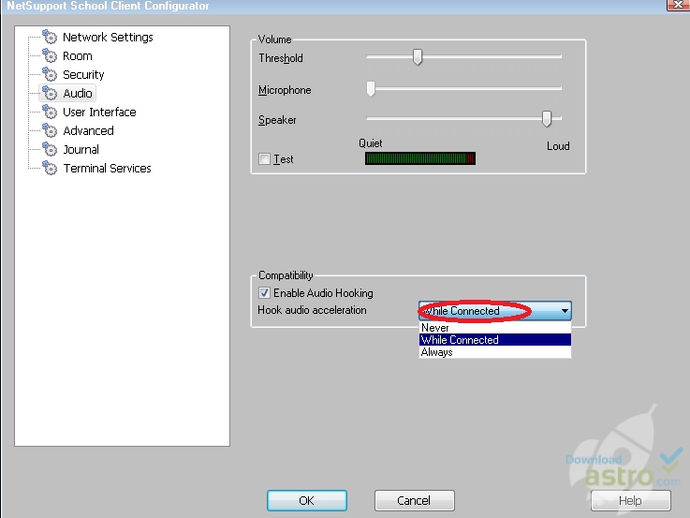The width and height of the screenshot is (690, 518).
Task: Click the gear icon beside Advanced
Action: click(49, 131)
